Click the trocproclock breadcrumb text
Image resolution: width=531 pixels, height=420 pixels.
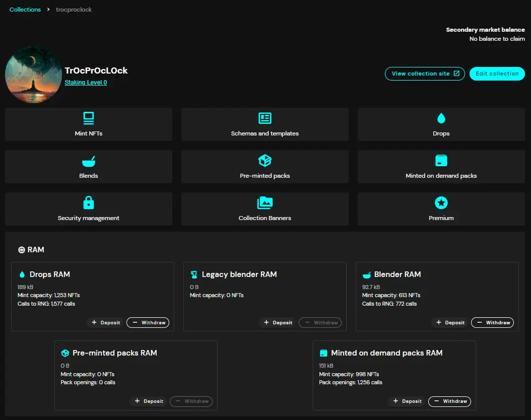74,10
